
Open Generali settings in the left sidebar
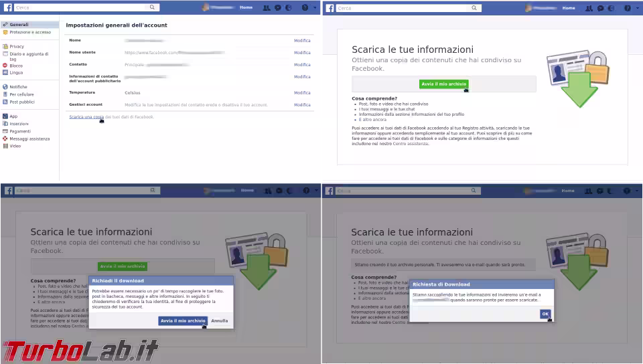pyautogui.click(x=29, y=25)
